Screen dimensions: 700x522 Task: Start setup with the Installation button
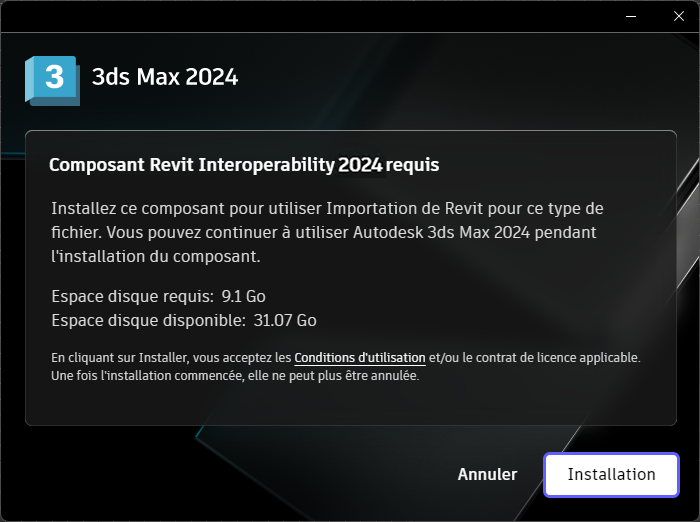[611, 474]
